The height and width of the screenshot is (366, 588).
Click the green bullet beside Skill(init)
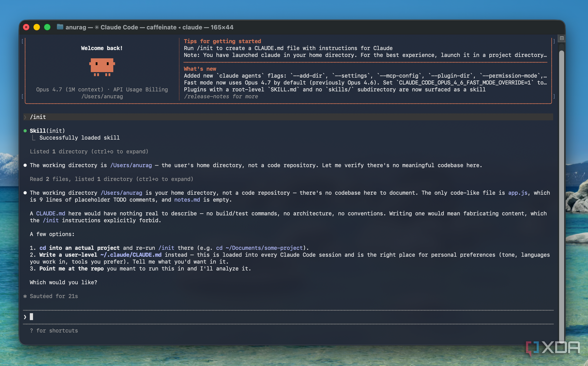25,131
